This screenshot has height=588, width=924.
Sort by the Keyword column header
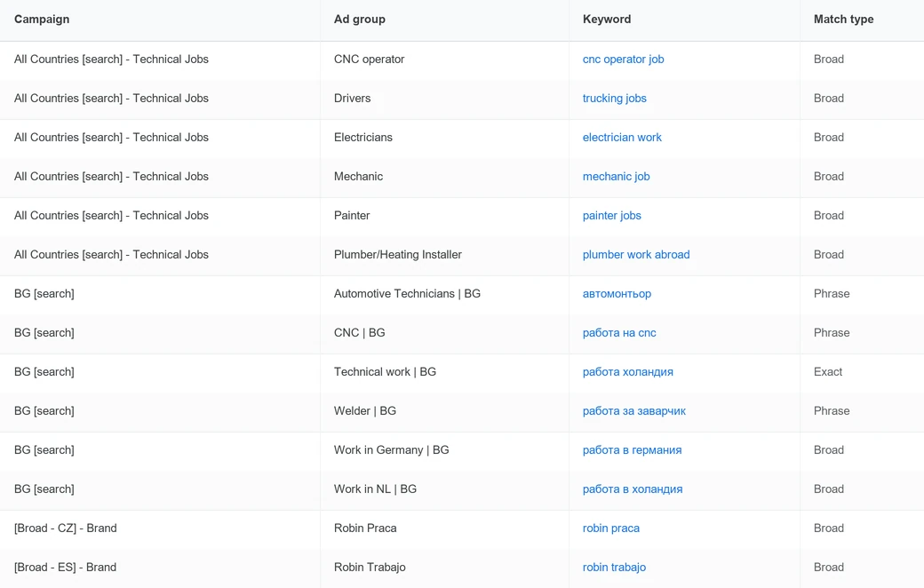tap(606, 19)
